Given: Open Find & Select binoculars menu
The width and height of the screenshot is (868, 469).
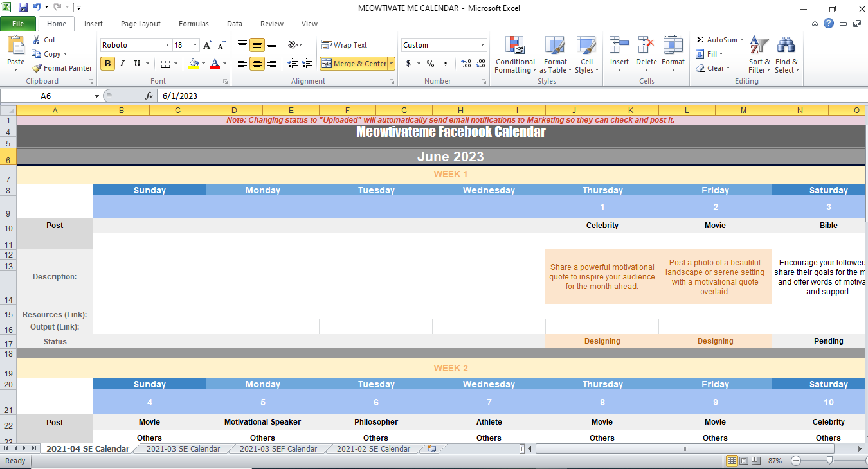Looking at the screenshot, I should click(786, 55).
